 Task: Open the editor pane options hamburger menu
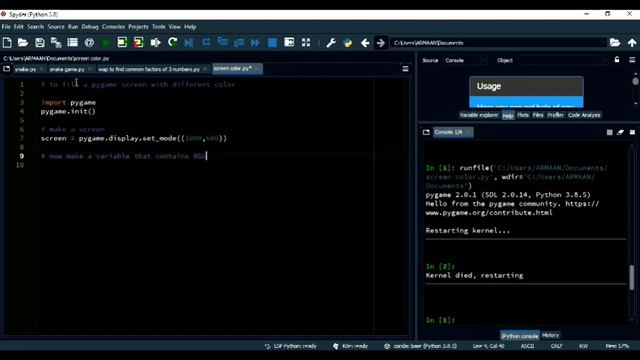pos(405,69)
